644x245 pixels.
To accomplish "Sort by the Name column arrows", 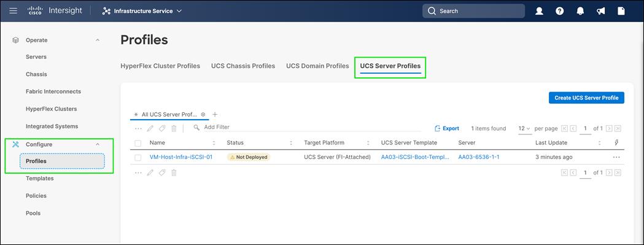I will (214, 143).
